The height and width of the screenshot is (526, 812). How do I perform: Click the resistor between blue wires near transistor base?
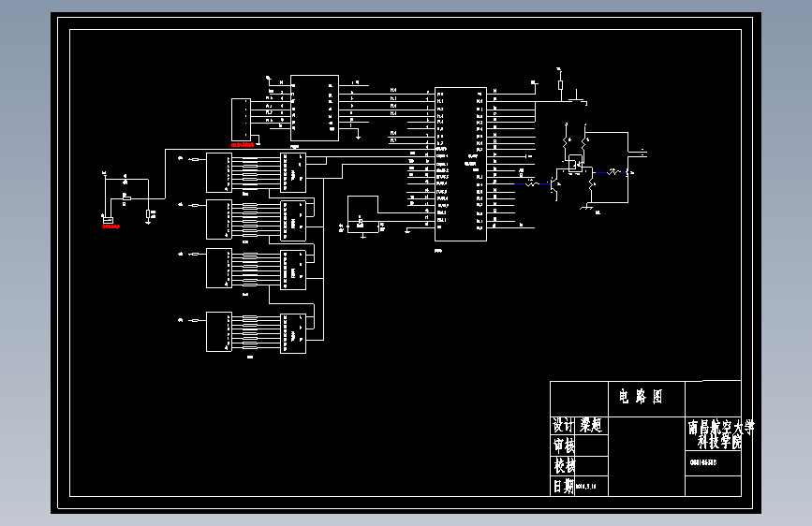531,183
